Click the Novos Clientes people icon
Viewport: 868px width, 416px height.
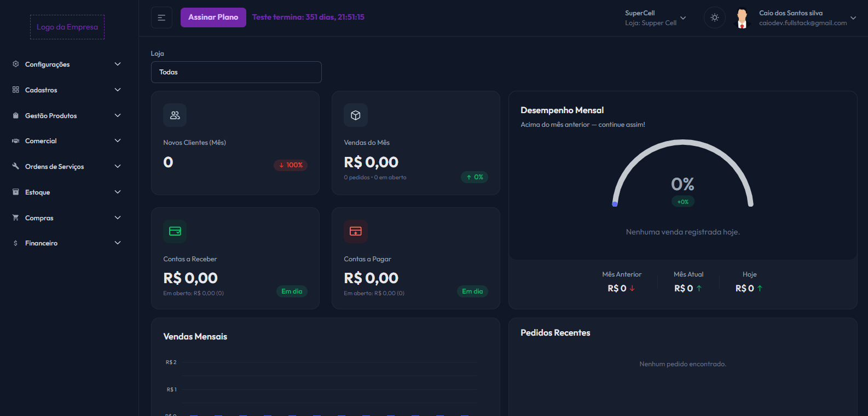pos(175,115)
